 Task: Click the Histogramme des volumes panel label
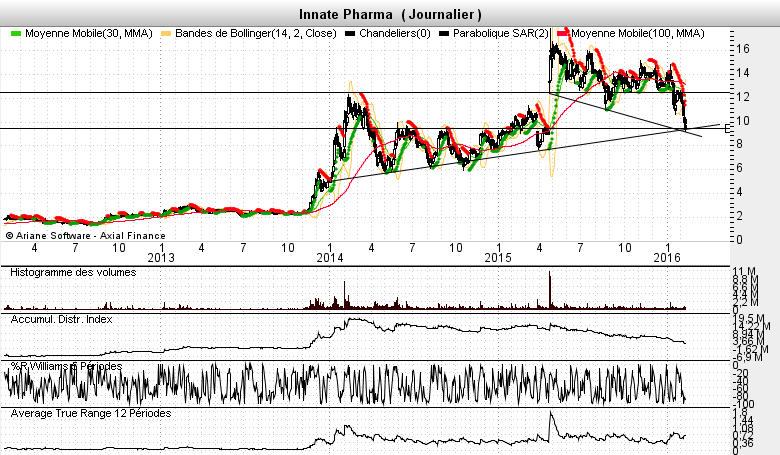click(73, 273)
